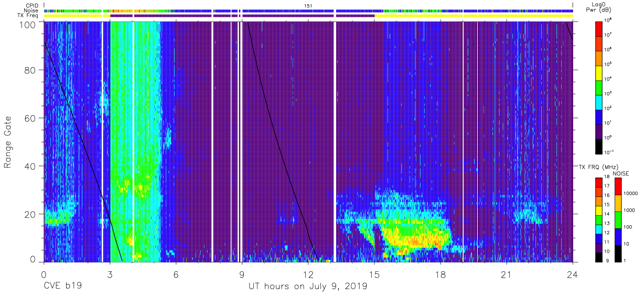Click the green block in the NOISE colorbar
Image resolution: width=644 pixels, height=297 pixels.
pyautogui.click(x=619, y=220)
